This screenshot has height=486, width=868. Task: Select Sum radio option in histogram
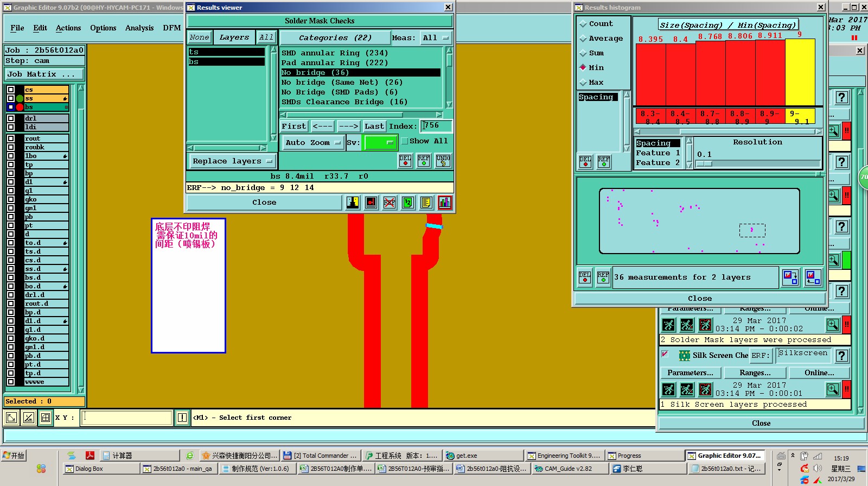[x=583, y=53]
